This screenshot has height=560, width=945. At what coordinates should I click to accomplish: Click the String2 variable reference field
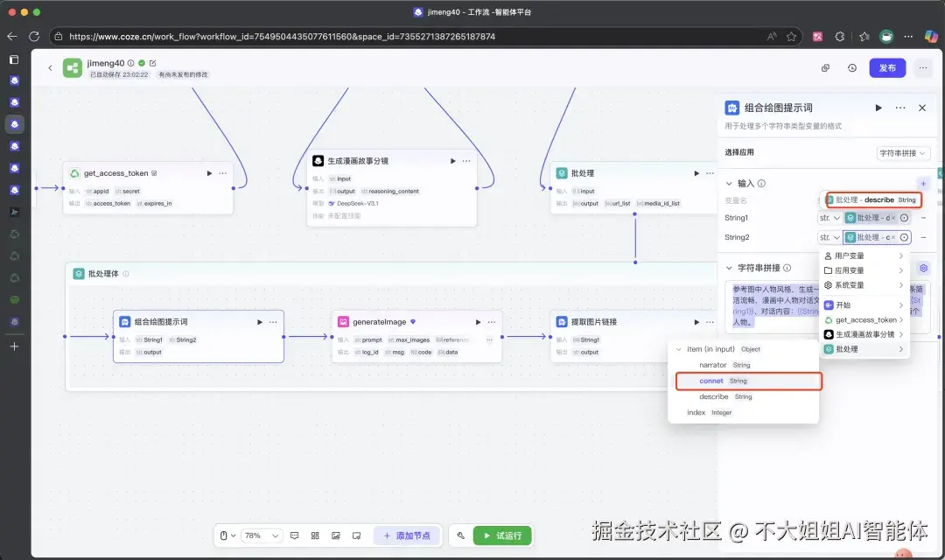[876, 237]
